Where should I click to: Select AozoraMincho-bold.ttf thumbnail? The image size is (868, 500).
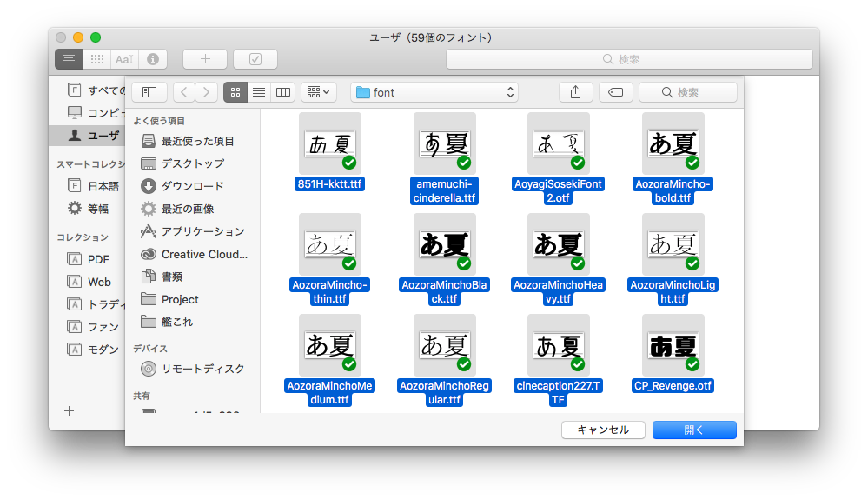pos(673,143)
